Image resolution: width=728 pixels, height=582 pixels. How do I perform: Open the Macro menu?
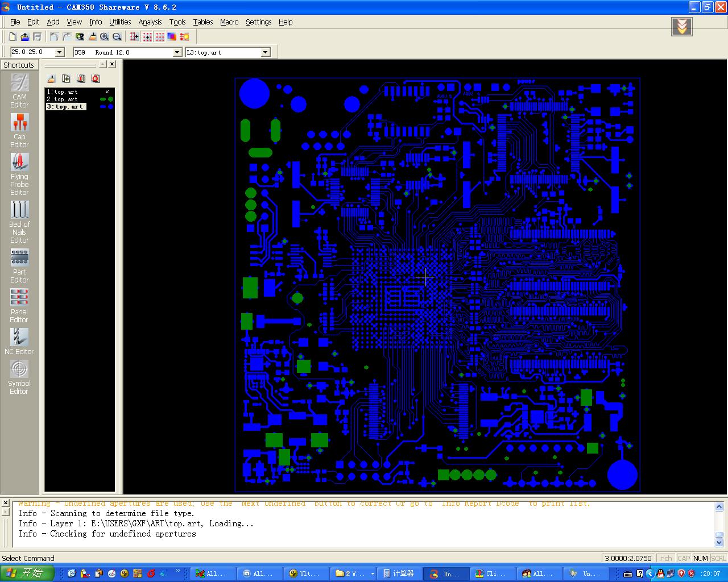point(229,22)
